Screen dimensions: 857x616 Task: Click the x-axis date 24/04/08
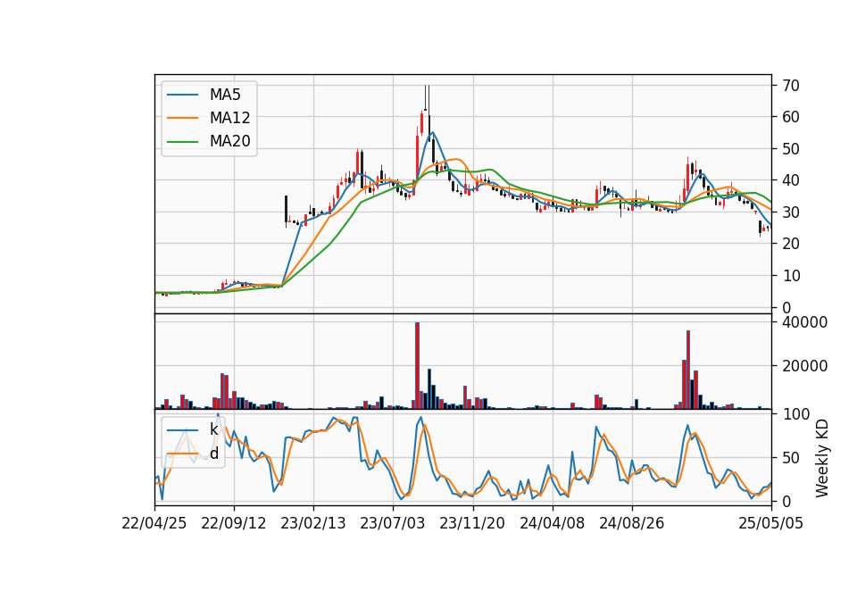[x=552, y=523]
